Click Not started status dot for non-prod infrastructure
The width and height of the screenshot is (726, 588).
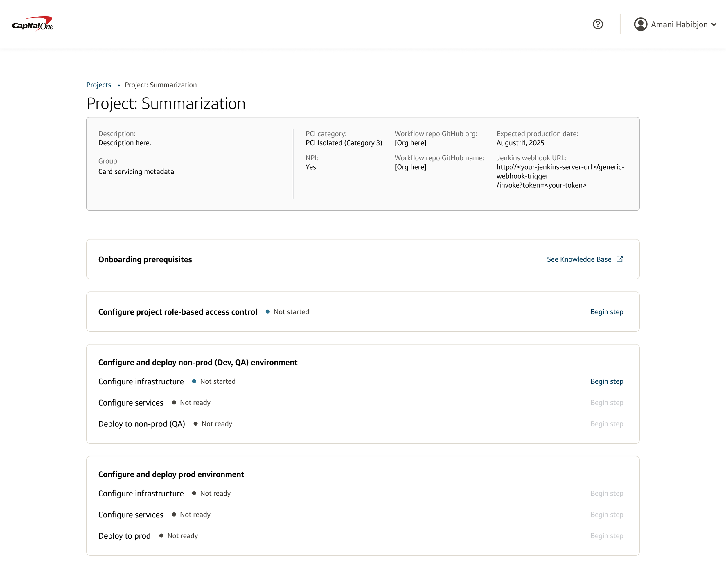pyautogui.click(x=194, y=381)
